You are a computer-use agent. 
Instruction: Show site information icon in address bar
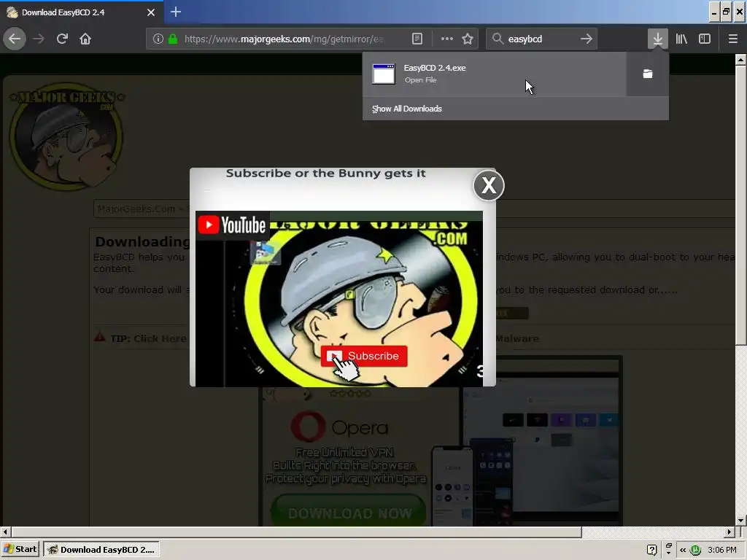coord(158,39)
